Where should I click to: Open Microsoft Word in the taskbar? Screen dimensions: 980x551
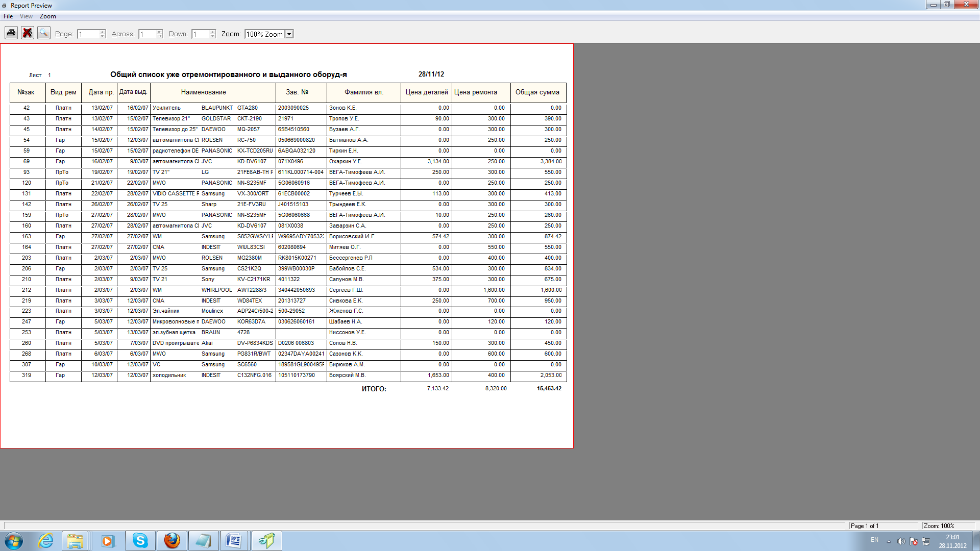click(x=234, y=541)
